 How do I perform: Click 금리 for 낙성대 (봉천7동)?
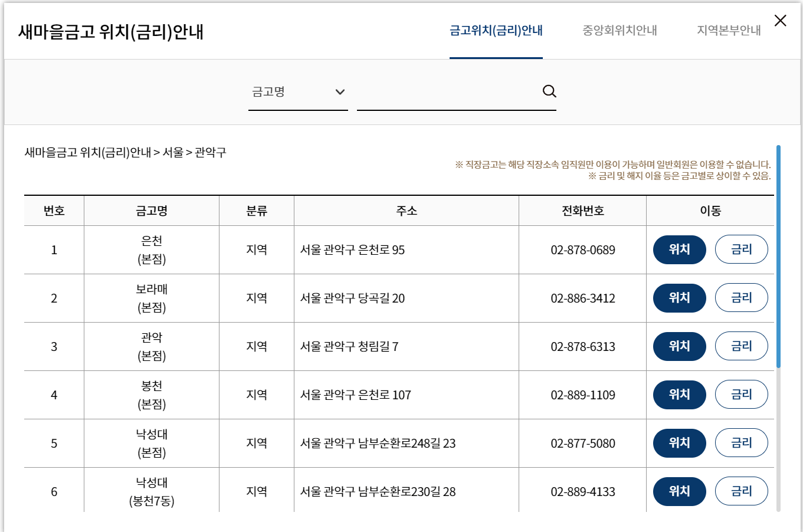[742, 491]
